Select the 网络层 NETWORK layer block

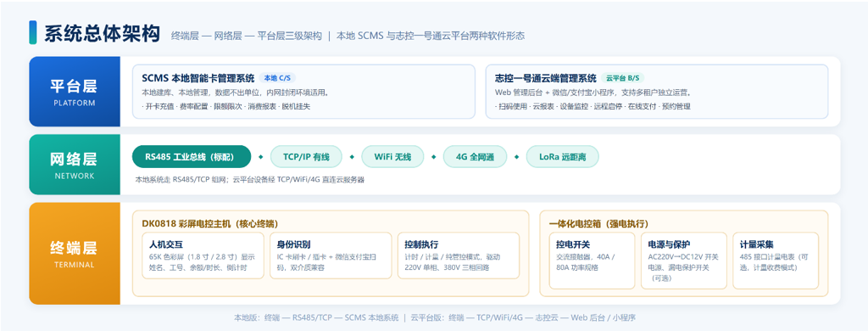point(75,165)
